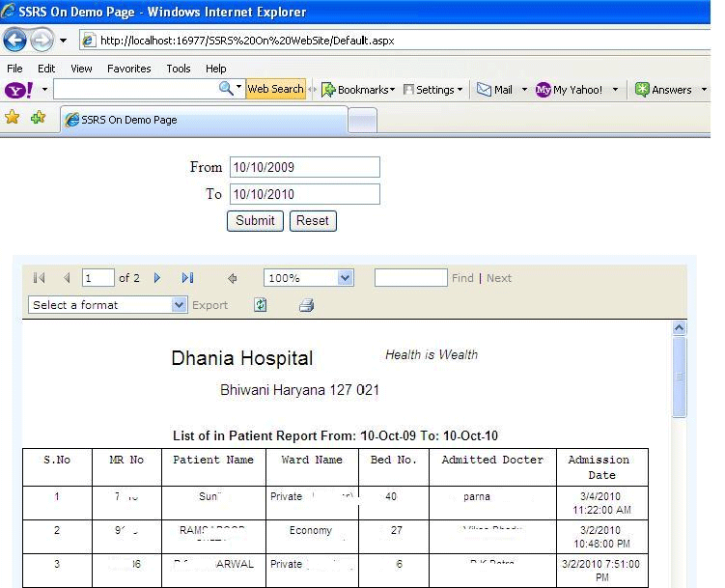The image size is (725, 588).
Task: Open the Yahoo toolbar Settings menu
Action: (432, 90)
